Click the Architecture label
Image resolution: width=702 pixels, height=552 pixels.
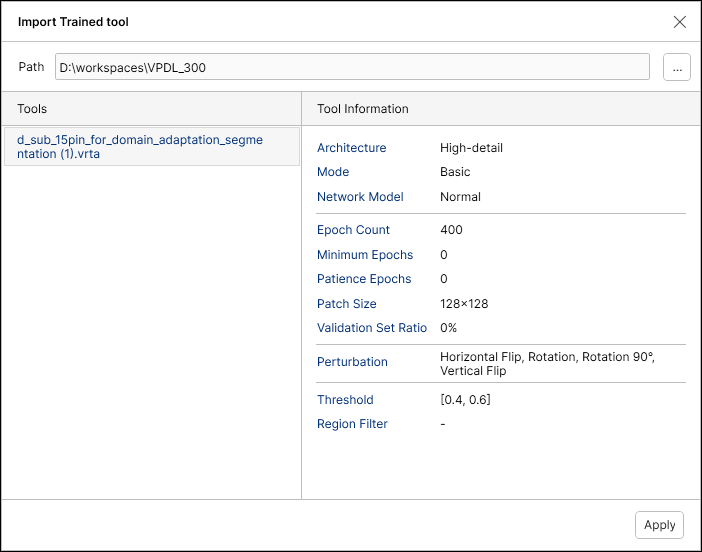coord(351,148)
